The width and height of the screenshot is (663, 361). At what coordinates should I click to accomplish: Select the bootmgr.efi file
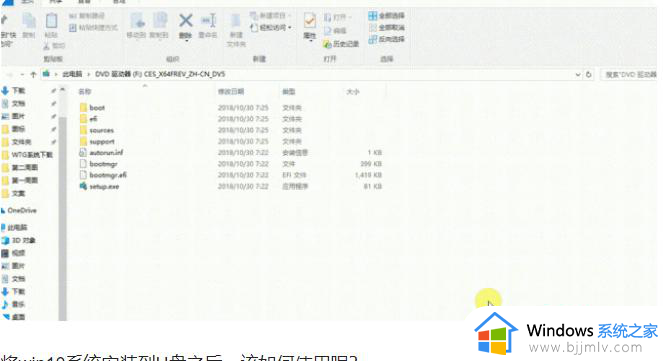(103, 175)
